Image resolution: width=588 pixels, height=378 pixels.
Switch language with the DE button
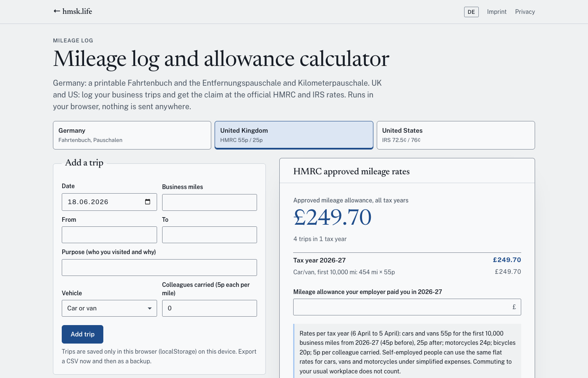tap(471, 12)
